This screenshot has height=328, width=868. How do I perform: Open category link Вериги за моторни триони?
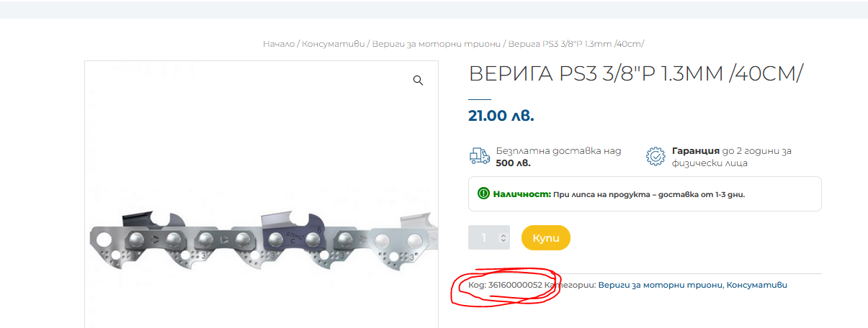(x=660, y=285)
